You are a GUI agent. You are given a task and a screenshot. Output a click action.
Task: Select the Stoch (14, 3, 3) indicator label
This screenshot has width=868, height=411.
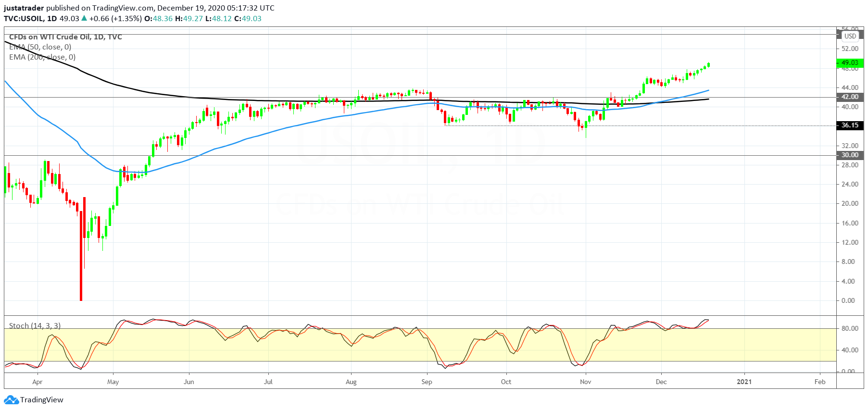click(x=35, y=326)
